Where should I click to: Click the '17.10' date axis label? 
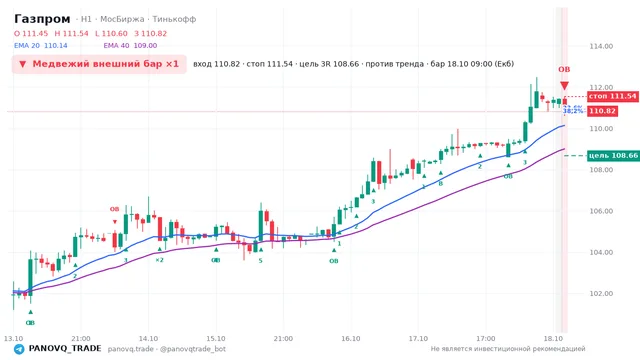[x=418, y=338]
